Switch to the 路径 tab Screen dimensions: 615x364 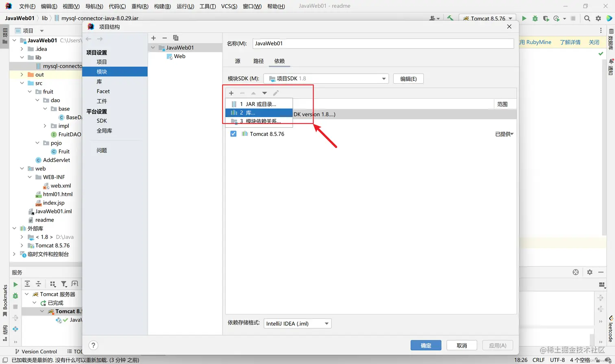pos(258,61)
